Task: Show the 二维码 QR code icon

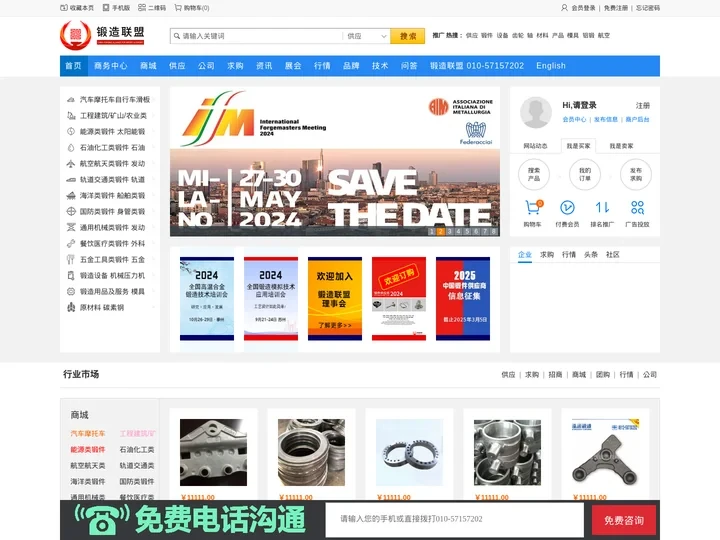Action: tap(142, 8)
